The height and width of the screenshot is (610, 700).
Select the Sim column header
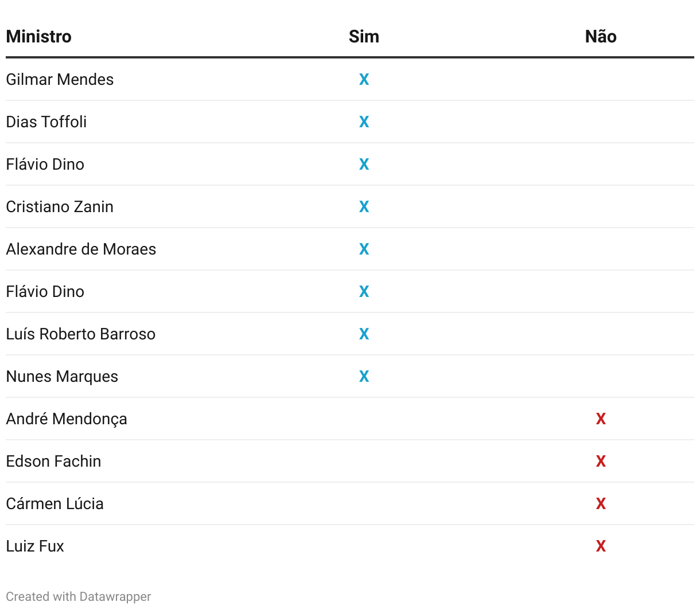[x=364, y=37]
